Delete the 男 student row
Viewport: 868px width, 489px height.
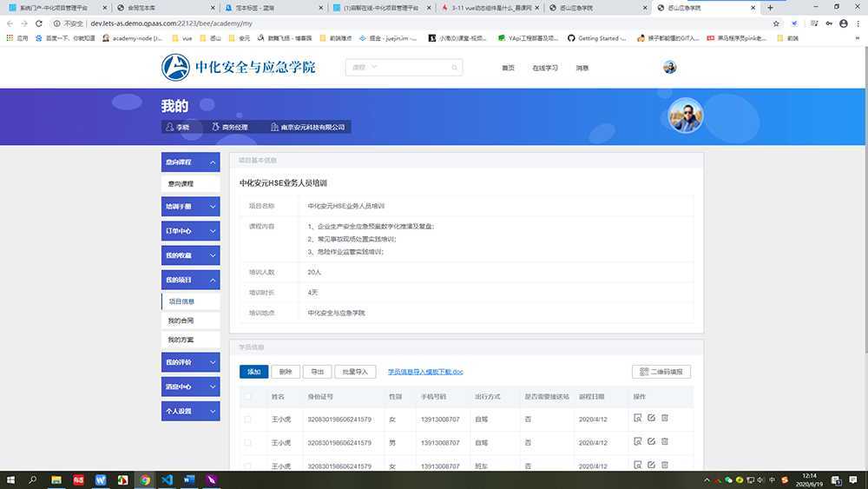click(x=665, y=441)
